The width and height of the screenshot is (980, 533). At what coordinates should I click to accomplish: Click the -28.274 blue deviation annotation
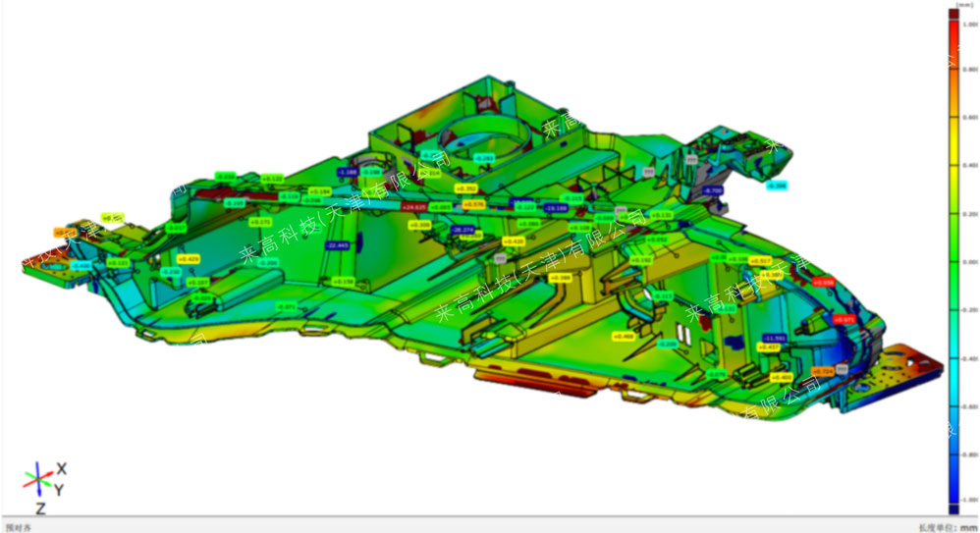[x=463, y=230]
